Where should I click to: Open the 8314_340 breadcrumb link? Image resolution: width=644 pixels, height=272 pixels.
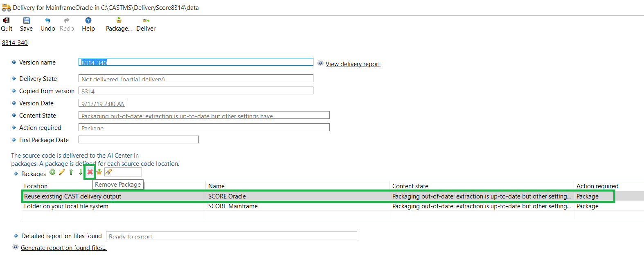click(x=15, y=43)
